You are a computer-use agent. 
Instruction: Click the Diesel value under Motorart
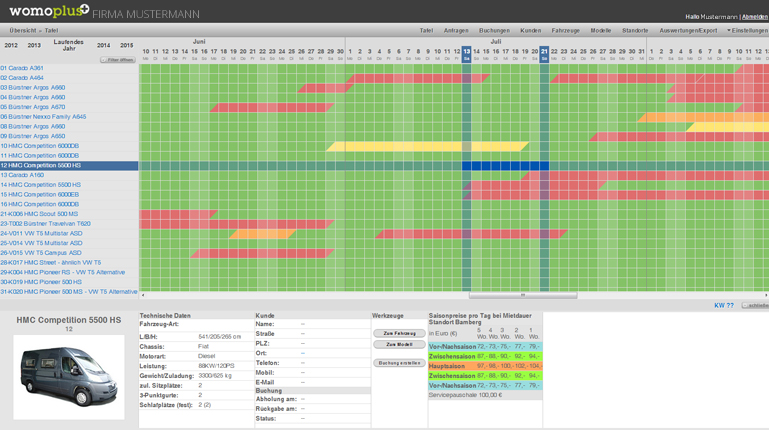[x=206, y=356]
